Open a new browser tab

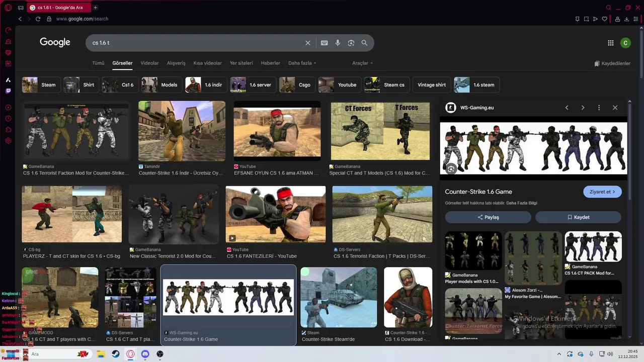96,8
